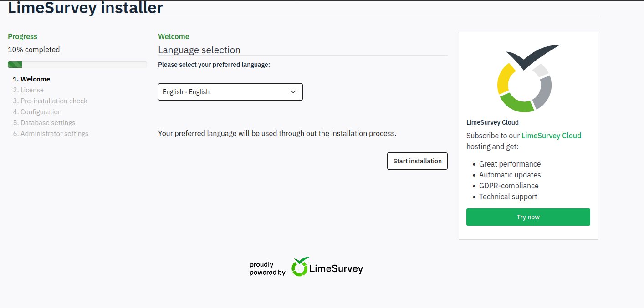Viewport: 644px width, 308px height.
Task: Click the 10% completed status text
Action: 34,50
